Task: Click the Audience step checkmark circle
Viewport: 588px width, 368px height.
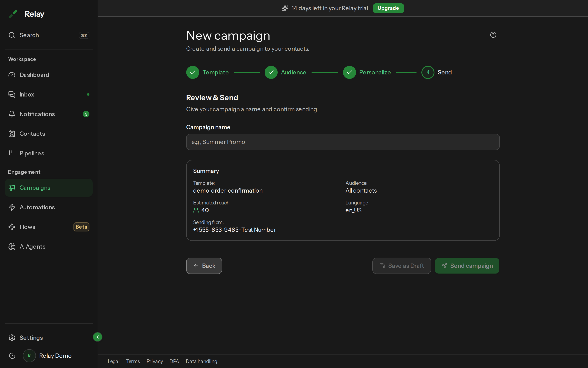Action: pos(271,72)
